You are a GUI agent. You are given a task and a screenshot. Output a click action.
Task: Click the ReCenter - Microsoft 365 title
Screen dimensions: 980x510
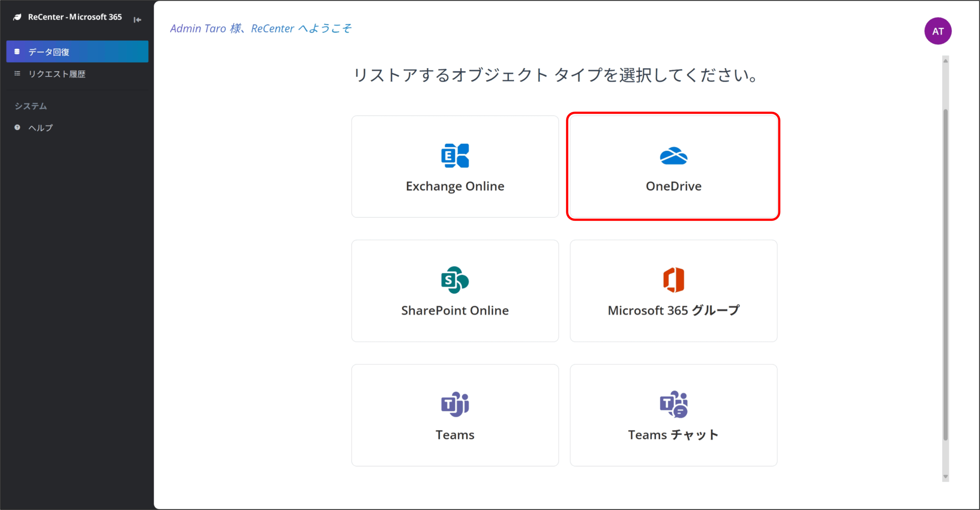(75, 17)
